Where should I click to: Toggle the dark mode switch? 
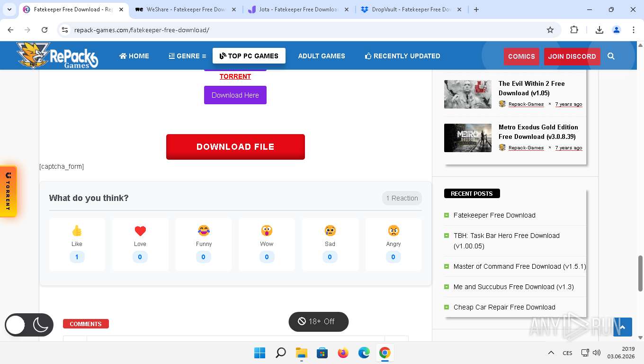[29, 325]
